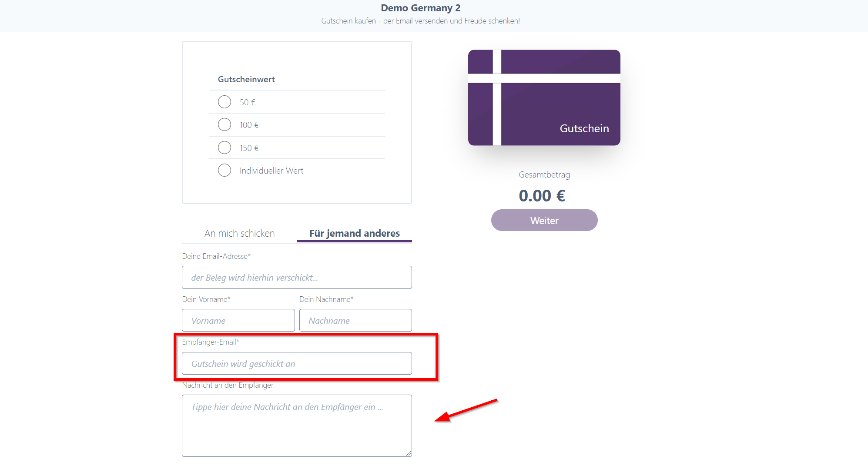The width and height of the screenshot is (868, 476).
Task: Open the "Für jemand anderes" tab
Action: coord(354,233)
